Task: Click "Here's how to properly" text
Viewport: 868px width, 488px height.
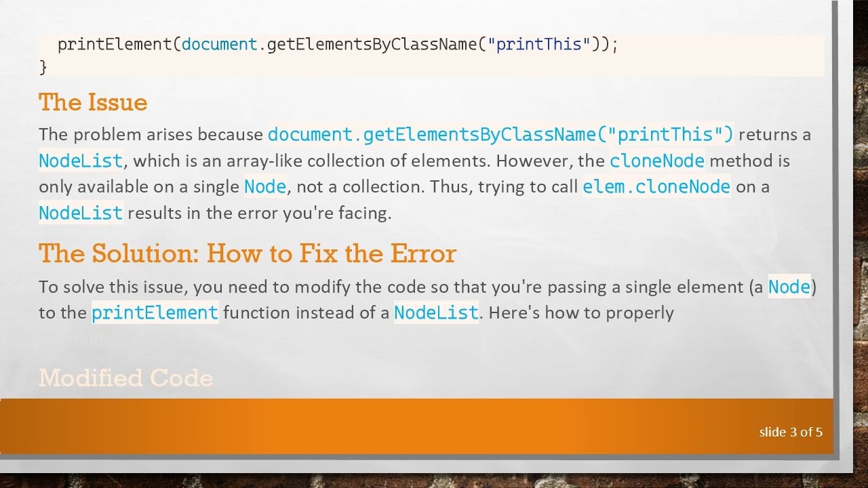Action: click(x=580, y=312)
